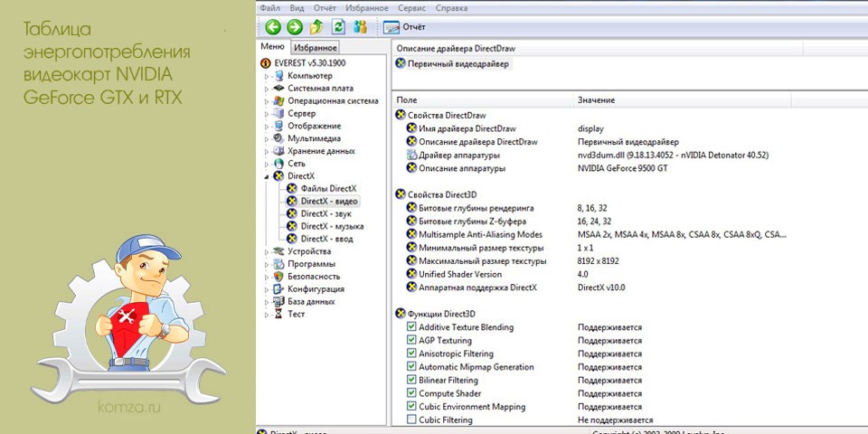868x434 pixels.
Task: Toggle Additive Texture Blending checkbox
Action: 411,326
